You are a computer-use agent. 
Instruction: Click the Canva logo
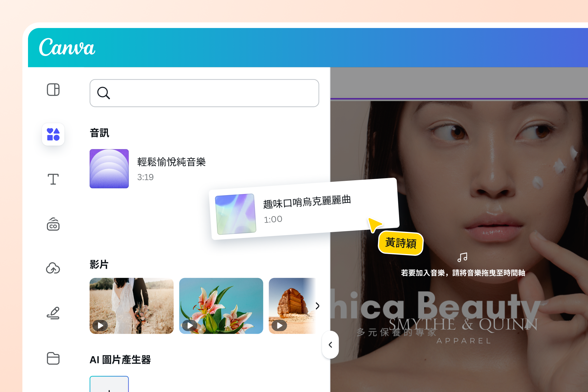point(67,47)
